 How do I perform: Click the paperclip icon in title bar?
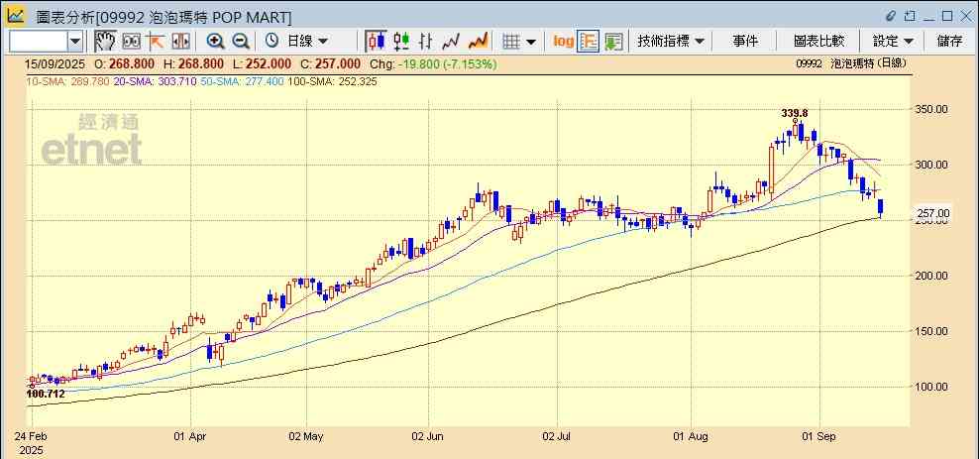coord(891,16)
